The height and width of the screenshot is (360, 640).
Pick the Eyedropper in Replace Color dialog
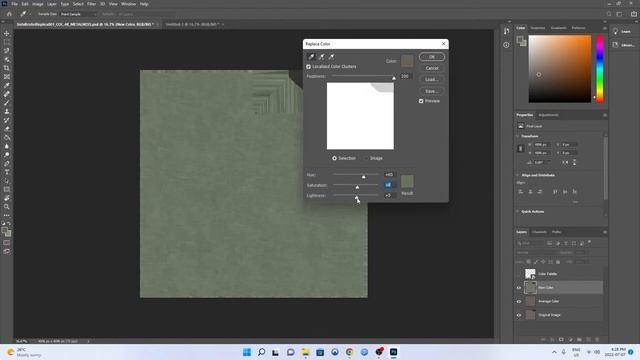pyautogui.click(x=311, y=57)
